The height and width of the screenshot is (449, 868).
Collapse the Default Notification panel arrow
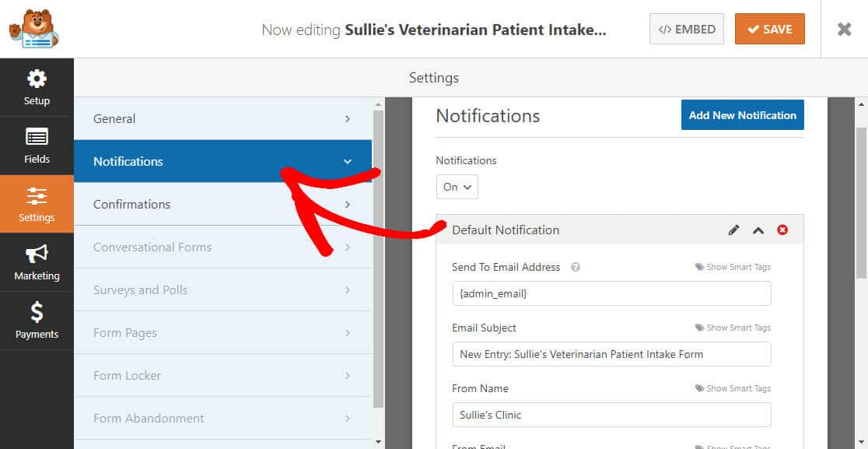point(758,230)
